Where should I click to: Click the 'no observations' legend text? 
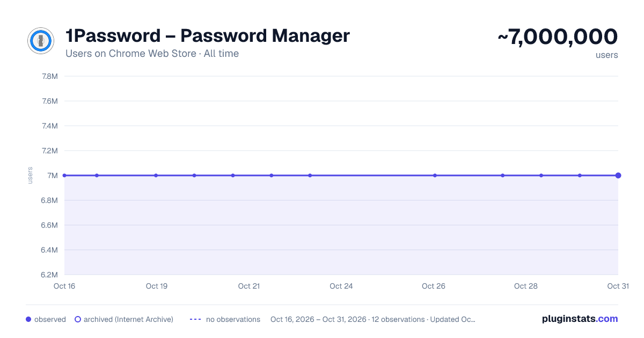tap(233, 319)
